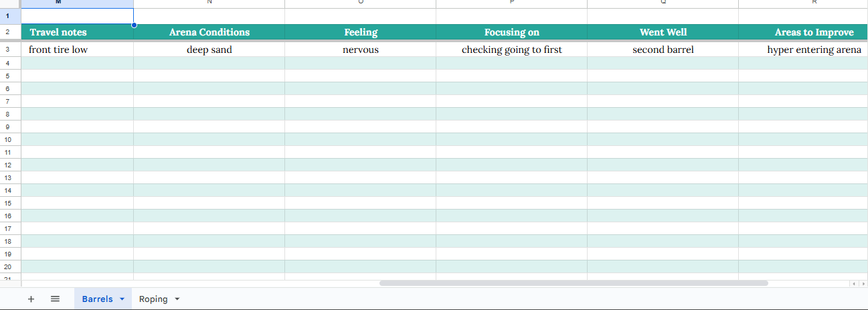Select the cell reading 'nervous'
868x310 pixels.
point(361,50)
